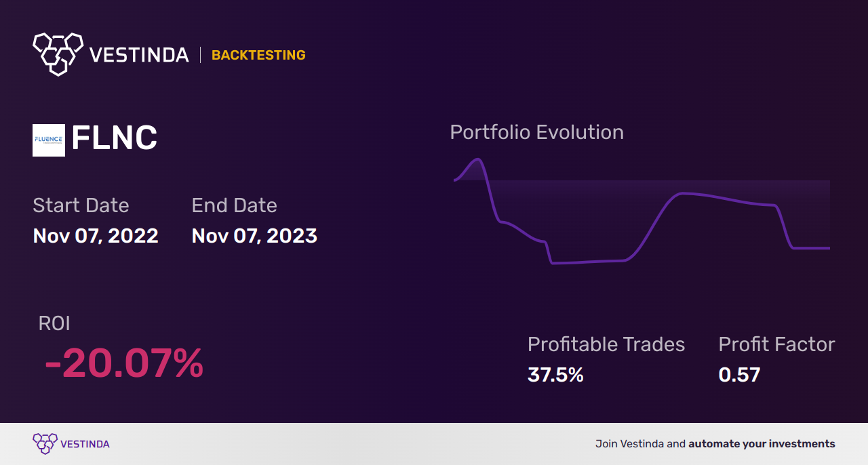Image resolution: width=868 pixels, height=465 pixels.
Task: Click the ROI label
Action: pos(54,323)
